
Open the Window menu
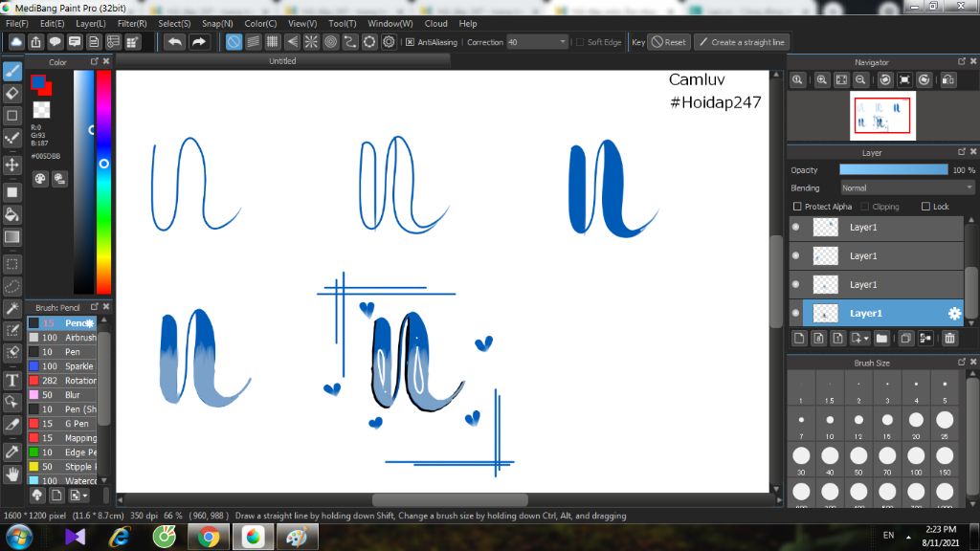(390, 23)
